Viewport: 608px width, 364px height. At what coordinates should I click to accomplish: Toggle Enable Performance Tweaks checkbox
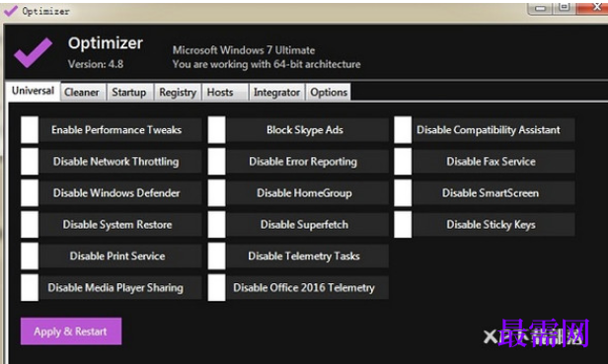pyautogui.click(x=30, y=130)
